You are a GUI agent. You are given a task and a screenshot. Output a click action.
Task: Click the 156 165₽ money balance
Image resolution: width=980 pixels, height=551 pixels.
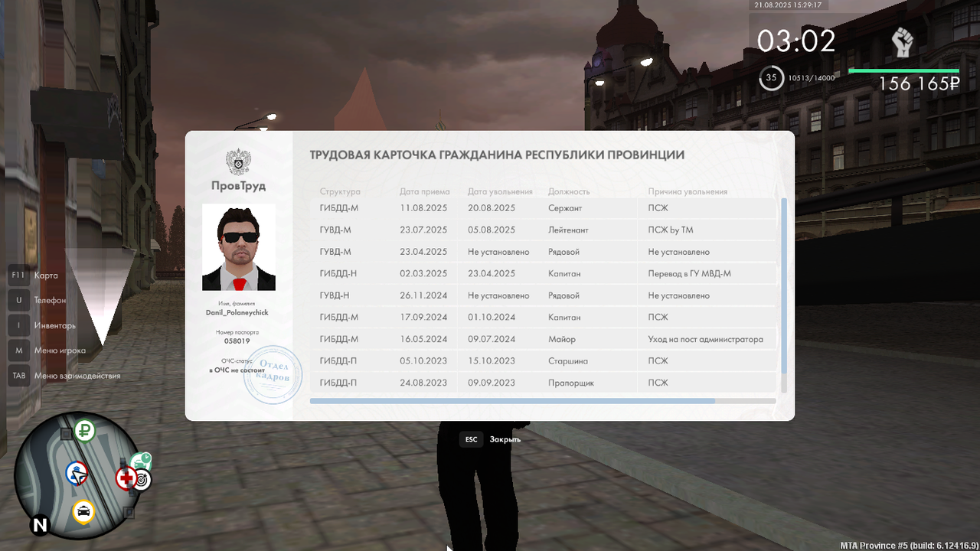919,83
